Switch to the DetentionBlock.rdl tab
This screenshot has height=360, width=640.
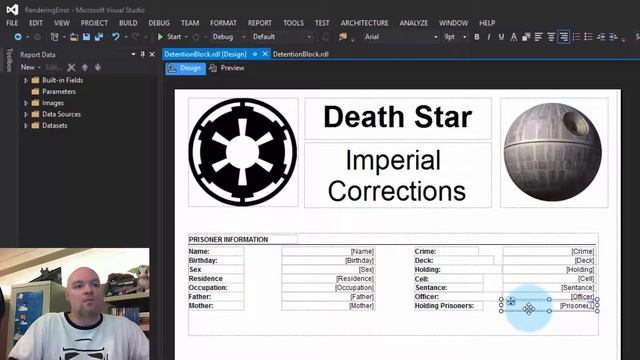[300, 54]
